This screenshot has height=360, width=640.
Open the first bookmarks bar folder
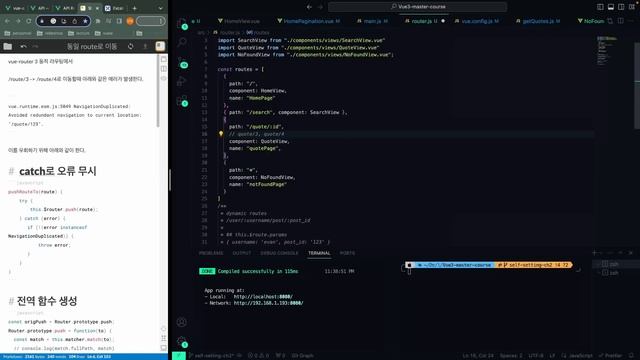click(18, 33)
